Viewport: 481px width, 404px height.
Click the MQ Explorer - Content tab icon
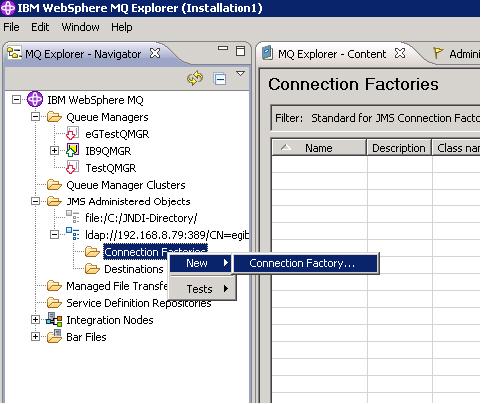(267, 53)
